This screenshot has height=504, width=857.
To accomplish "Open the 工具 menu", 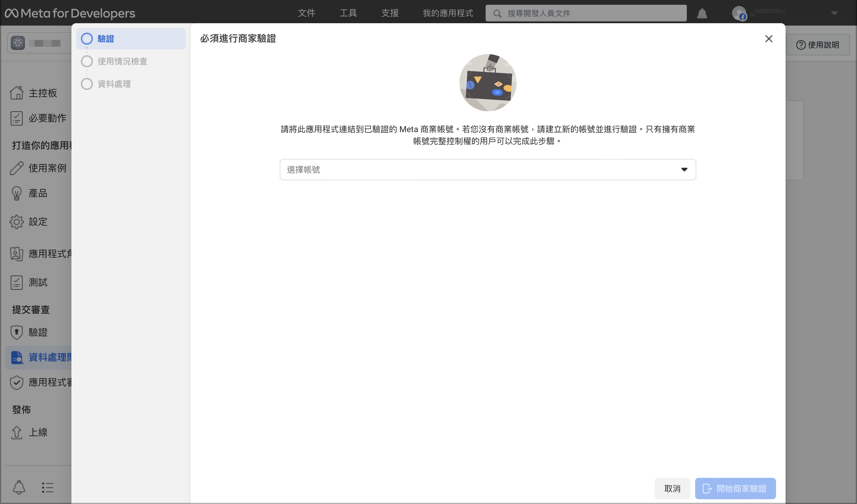I will click(x=348, y=13).
